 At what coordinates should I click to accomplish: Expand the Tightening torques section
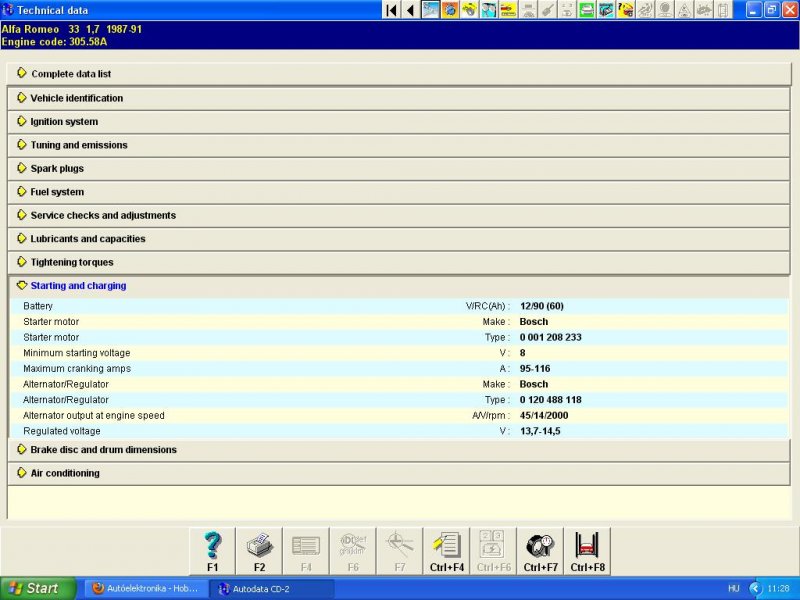click(399, 262)
